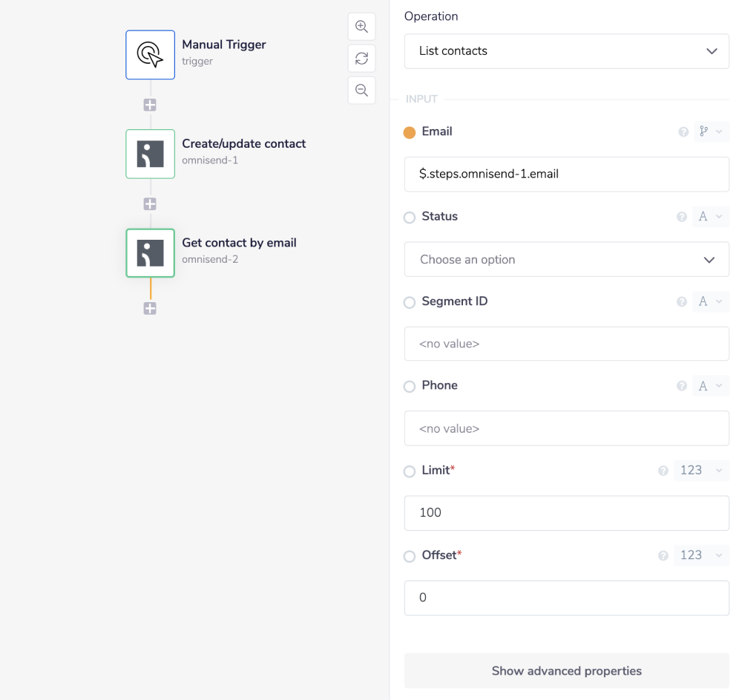Click the plus icon below Manual Trigger
Viewport: 742px width, 700px height.
tap(150, 105)
